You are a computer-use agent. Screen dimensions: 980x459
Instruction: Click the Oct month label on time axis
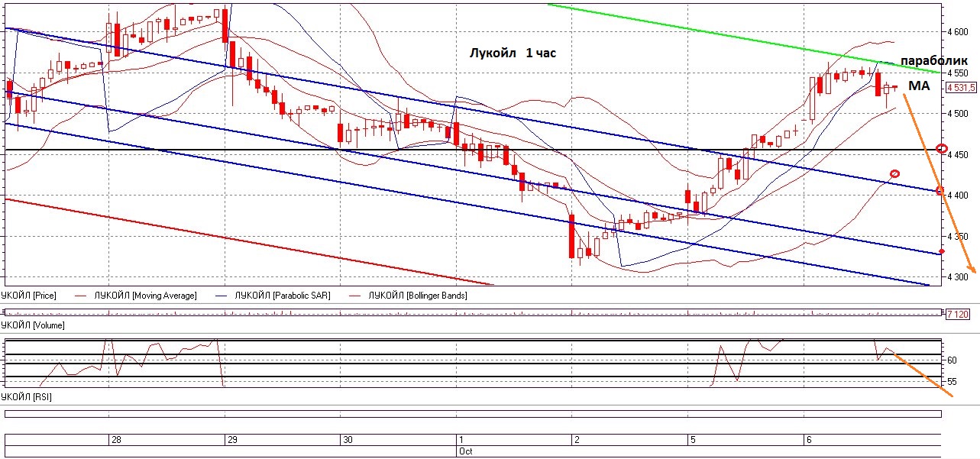[466, 451]
